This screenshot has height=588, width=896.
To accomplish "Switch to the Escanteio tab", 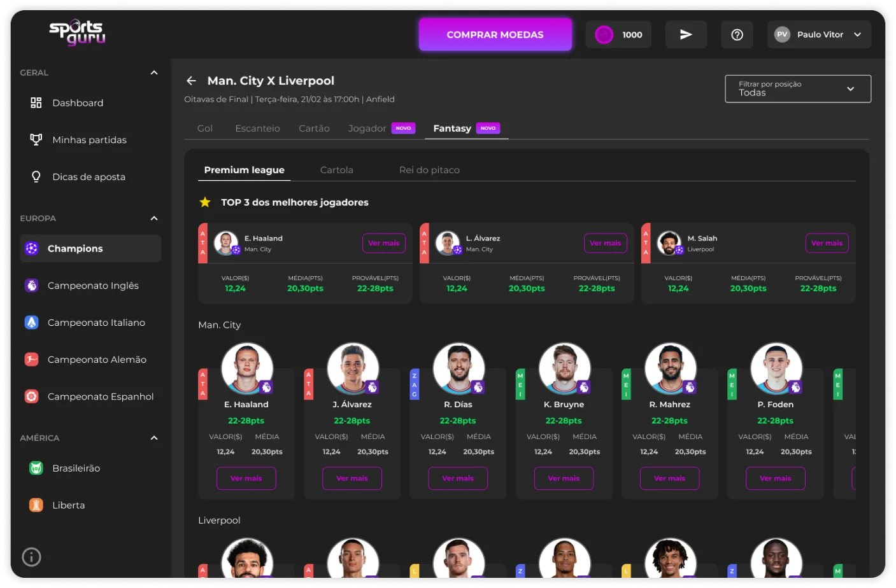I will click(x=257, y=129).
